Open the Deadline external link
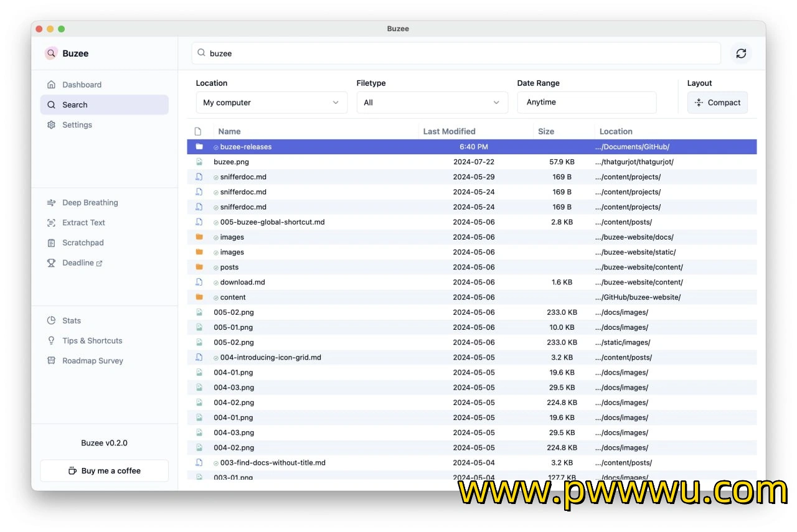 point(105,263)
